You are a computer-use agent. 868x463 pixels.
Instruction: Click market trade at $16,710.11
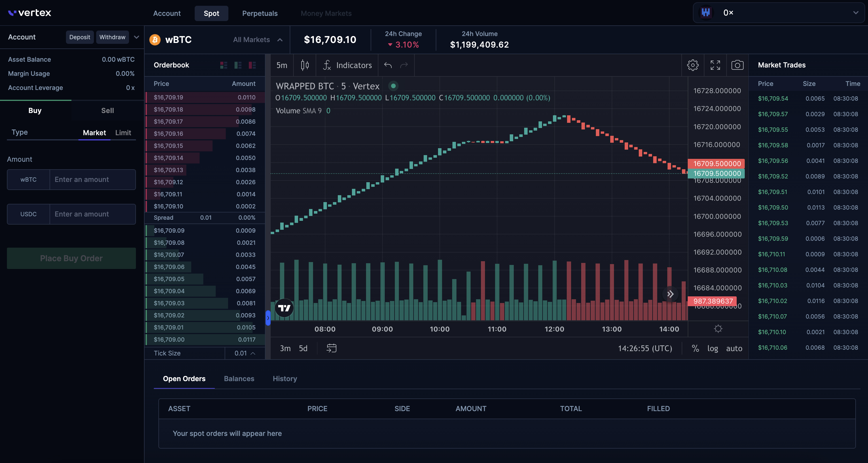(808, 254)
